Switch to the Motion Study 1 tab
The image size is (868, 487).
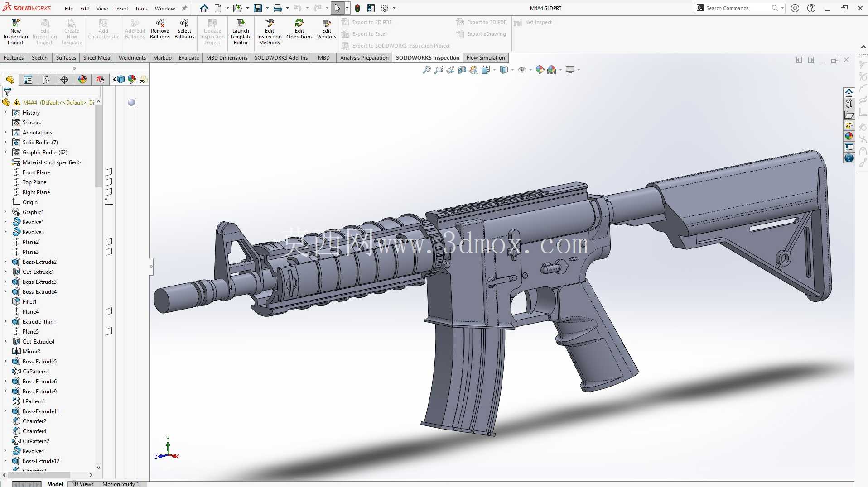click(x=121, y=484)
